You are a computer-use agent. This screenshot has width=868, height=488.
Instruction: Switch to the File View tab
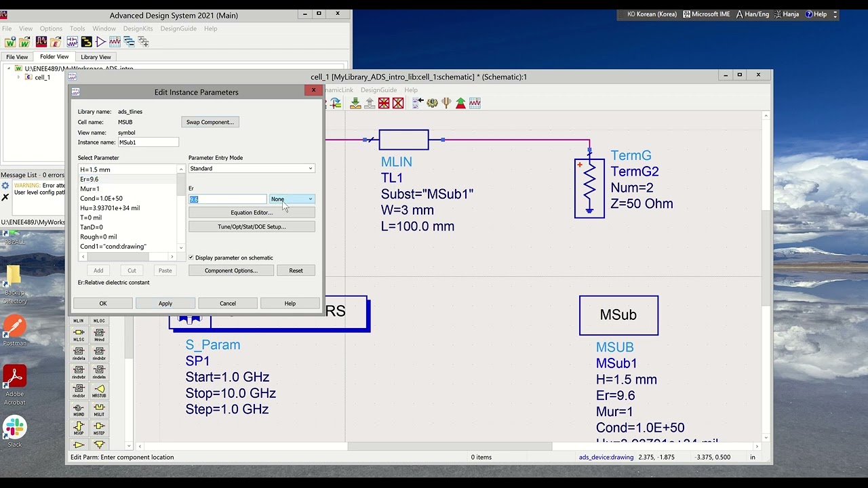17,57
